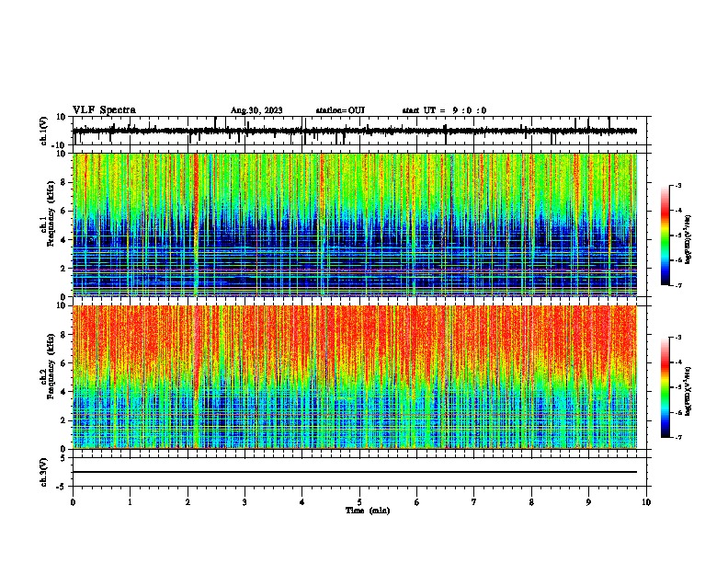Click time-axis tick label "0" at bottom

point(73,502)
